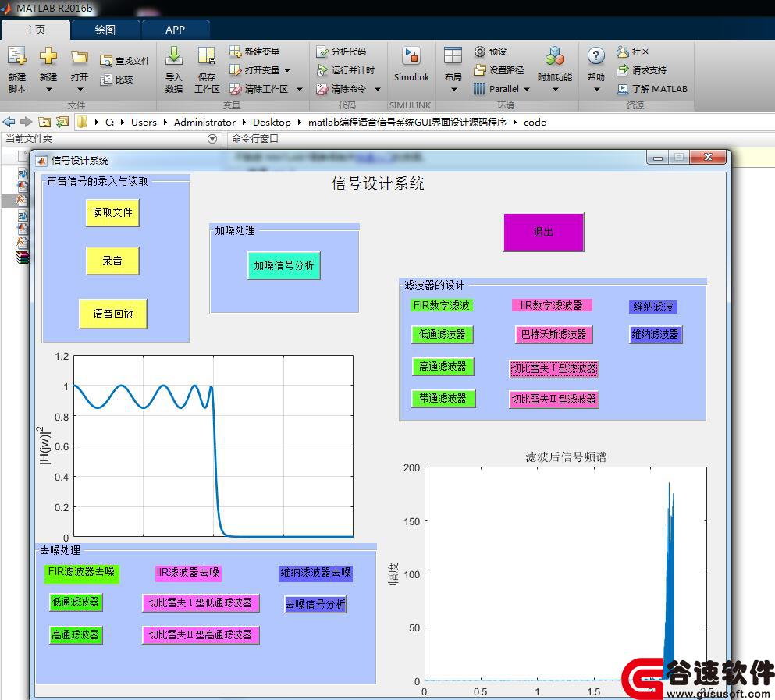The height and width of the screenshot is (700, 775).
Task: Click denoising Low-pass (低通滤波器) button
Action: [x=76, y=602]
